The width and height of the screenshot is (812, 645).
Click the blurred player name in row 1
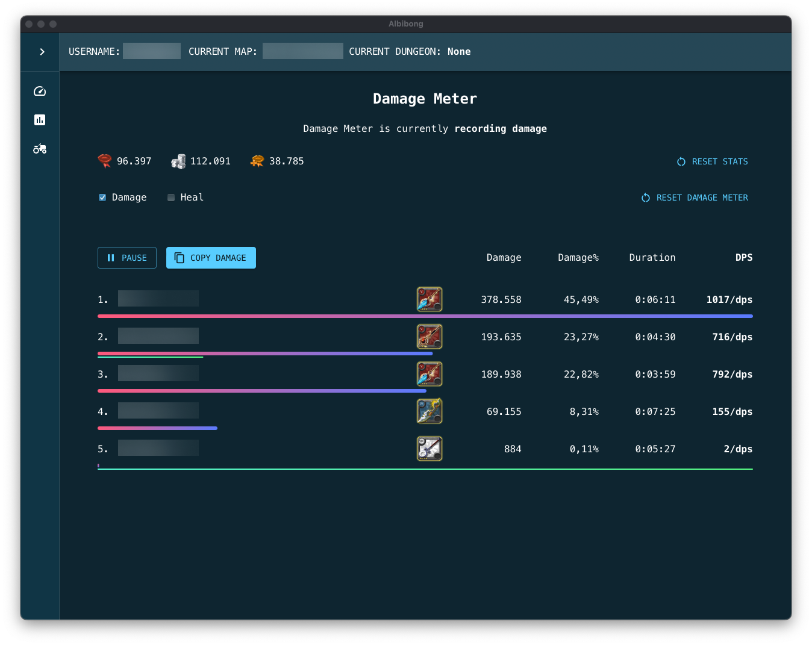(x=158, y=299)
